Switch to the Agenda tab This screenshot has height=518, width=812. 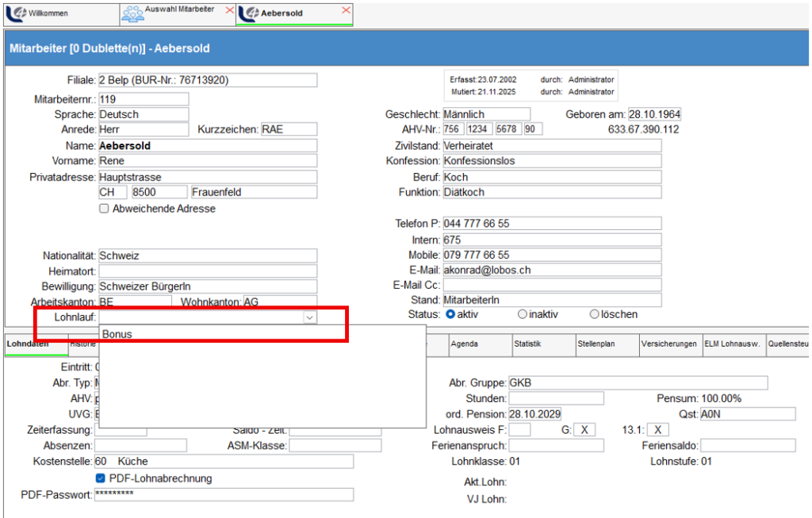click(464, 343)
